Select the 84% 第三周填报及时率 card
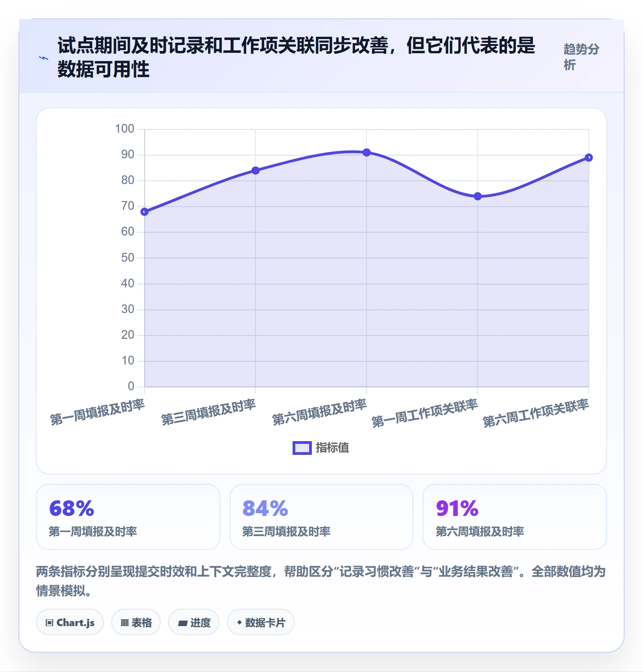The width and height of the screenshot is (643, 672). [321, 517]
